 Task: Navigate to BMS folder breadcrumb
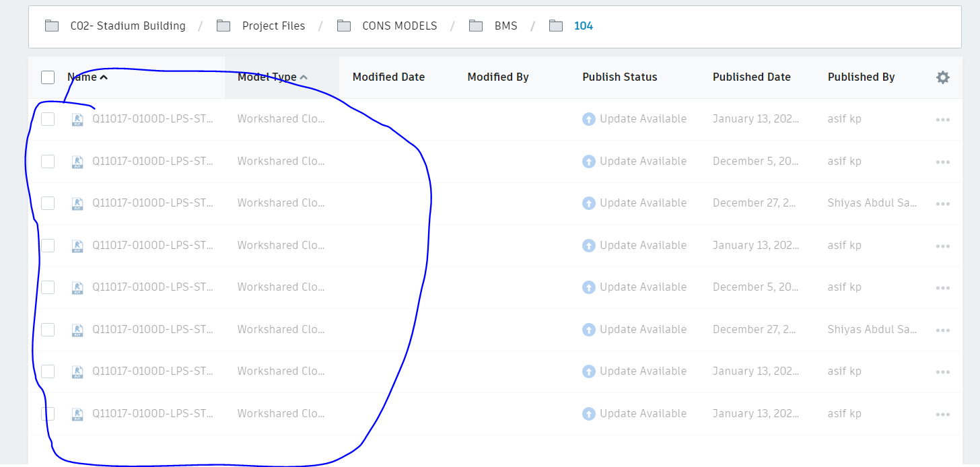[506, 26]
